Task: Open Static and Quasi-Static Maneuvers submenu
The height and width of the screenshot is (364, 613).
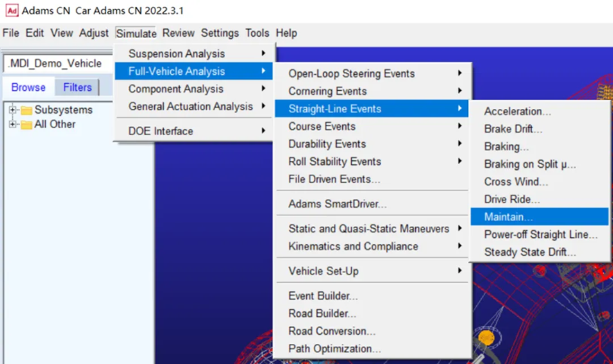Action: coord(372,229)
